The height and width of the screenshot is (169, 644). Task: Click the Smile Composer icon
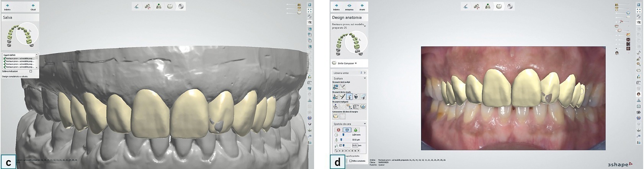(x=334, y=63)
